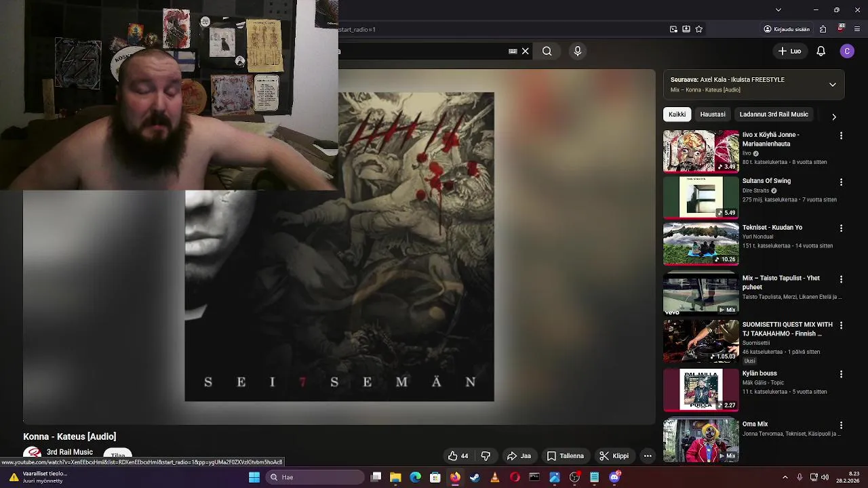Screen dimensions: 868x488
Task: Click the Yuri Nonduai channel name
Action: click(x=761, y=237)
